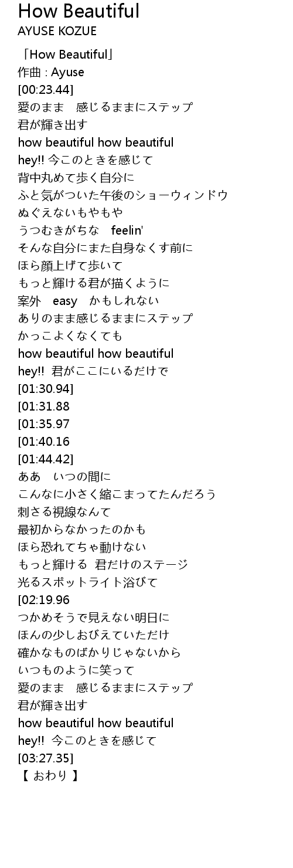Click the lyric line containing feelin'

[x=81, y=230]
